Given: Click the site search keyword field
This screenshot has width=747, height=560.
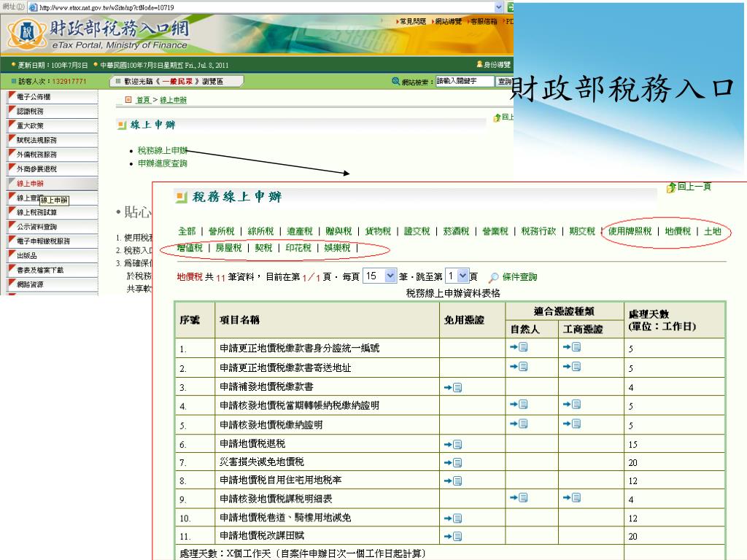Looking at the screenshot, I should coord(465,82).
